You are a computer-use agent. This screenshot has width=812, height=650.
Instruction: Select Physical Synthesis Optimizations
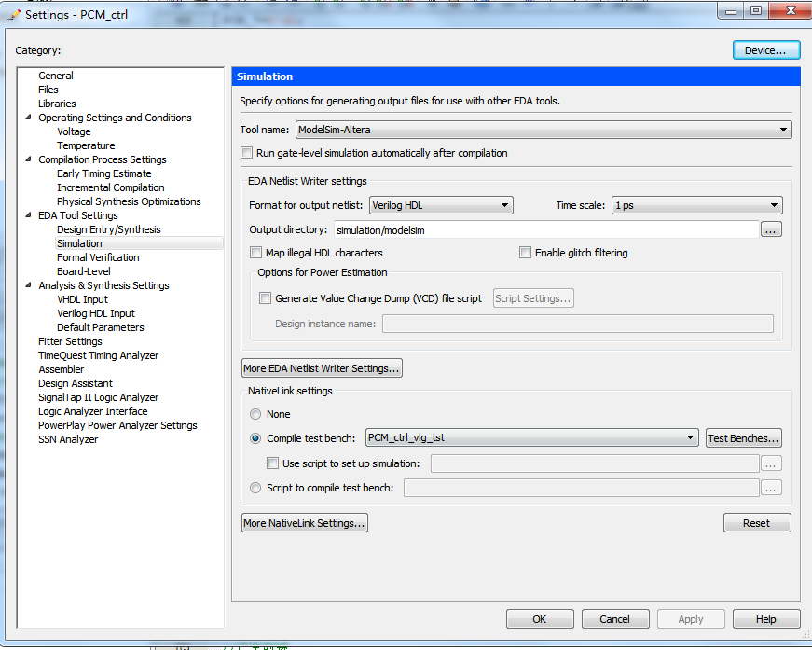click(129, 201)
